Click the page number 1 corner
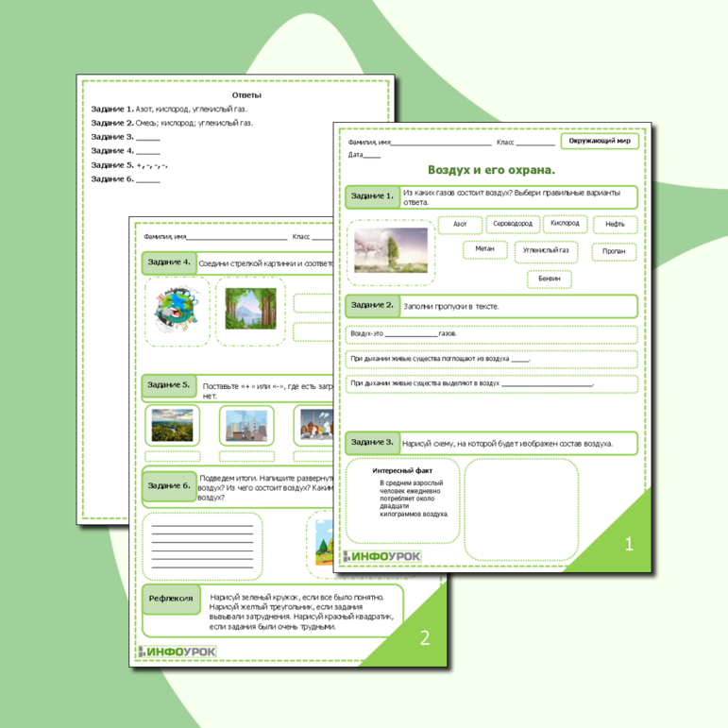This screenshot has height=728, width=728. 630,545
